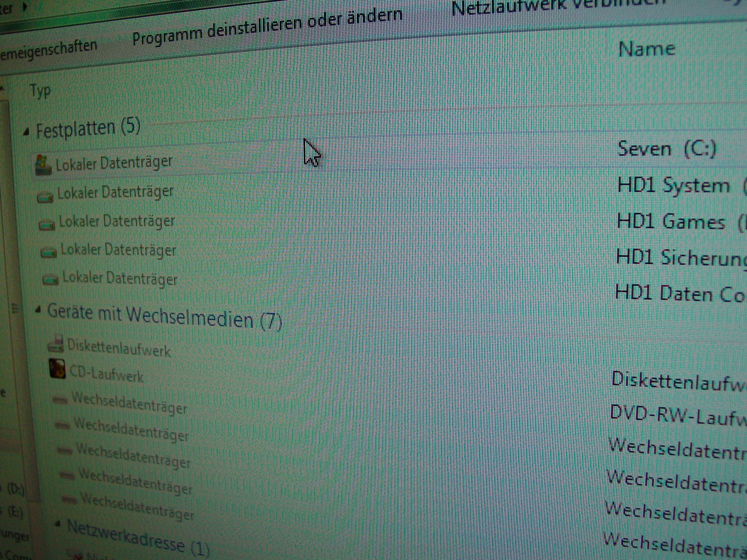This screenshot has width=747, height=560.
Task: Click the Diskettenlaufwerk floppy icon
Action: (x=56, y=343)
